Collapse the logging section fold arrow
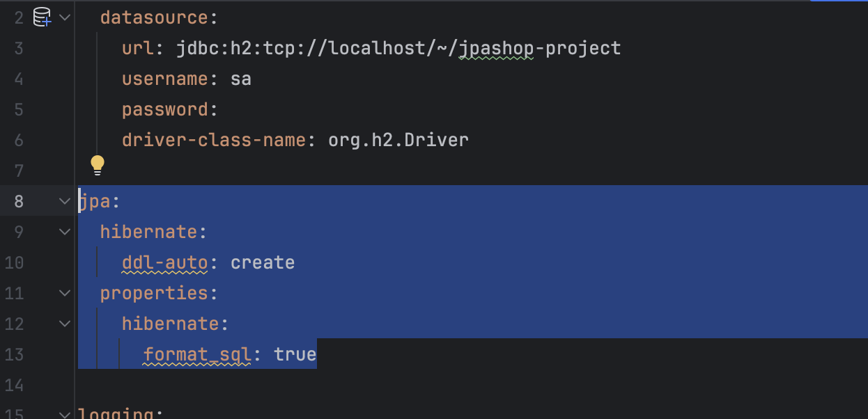This screenshot has width=868, height=419. click(65, 414)
